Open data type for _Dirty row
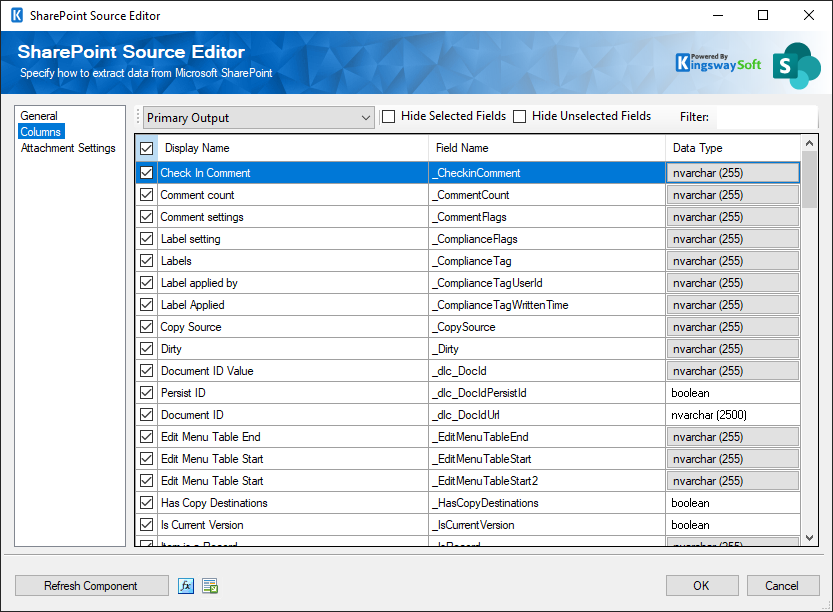Screen dimensions: 833x612 coord(733,348)
